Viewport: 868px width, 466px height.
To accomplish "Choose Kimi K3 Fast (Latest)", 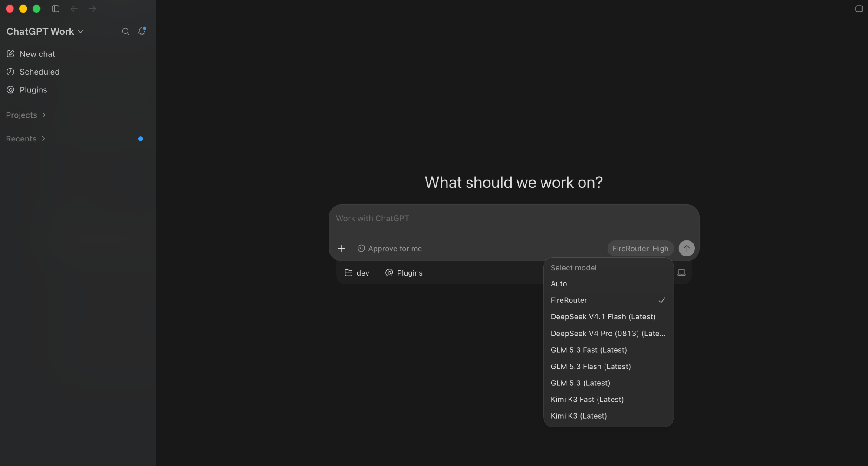I will click(x=608, y=400).
